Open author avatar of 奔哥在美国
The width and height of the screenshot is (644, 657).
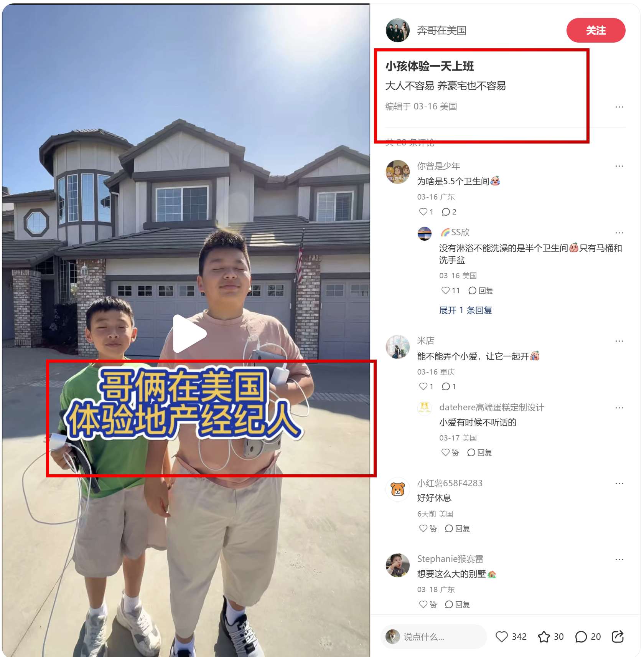tap(398, 30)
